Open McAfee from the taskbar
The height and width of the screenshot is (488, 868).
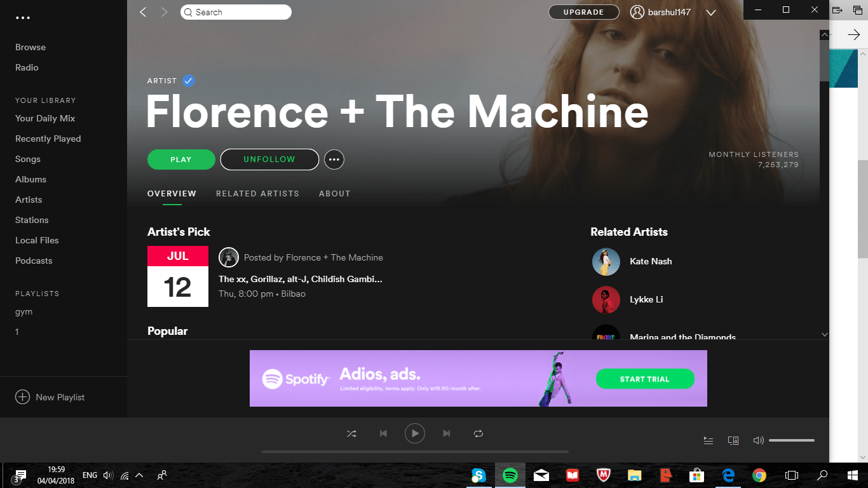(x=604, y=475)
